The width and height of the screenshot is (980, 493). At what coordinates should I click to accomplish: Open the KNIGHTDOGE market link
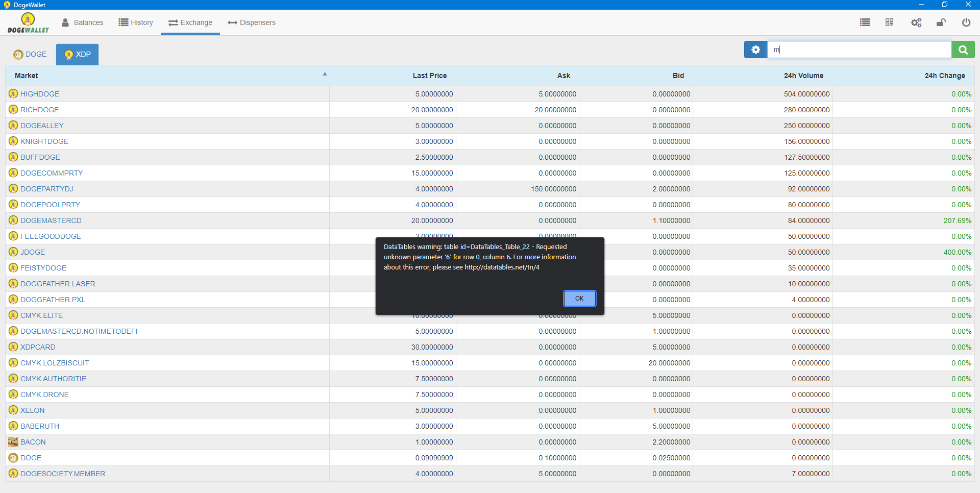pos(44,141)
